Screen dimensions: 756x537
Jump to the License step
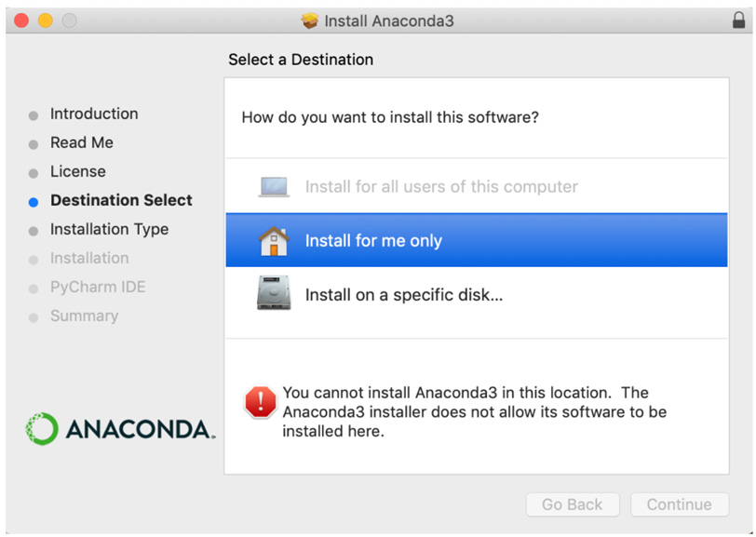tap(78, 171)
